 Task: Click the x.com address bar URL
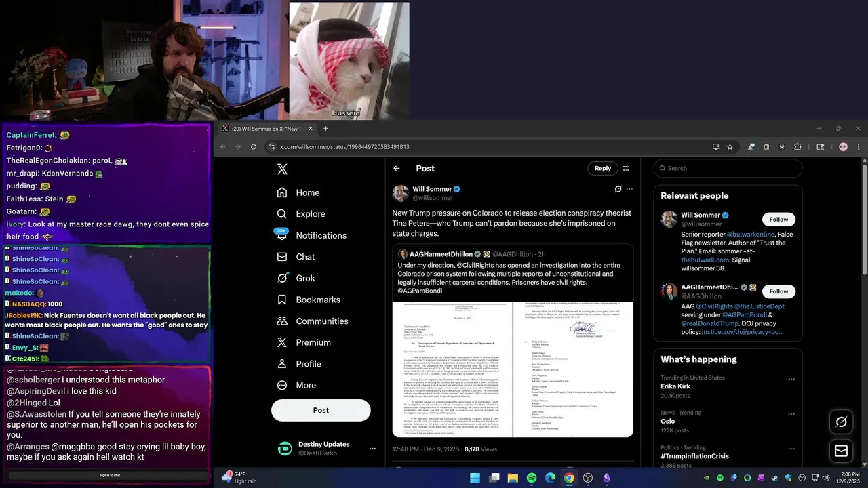[344, 146]
